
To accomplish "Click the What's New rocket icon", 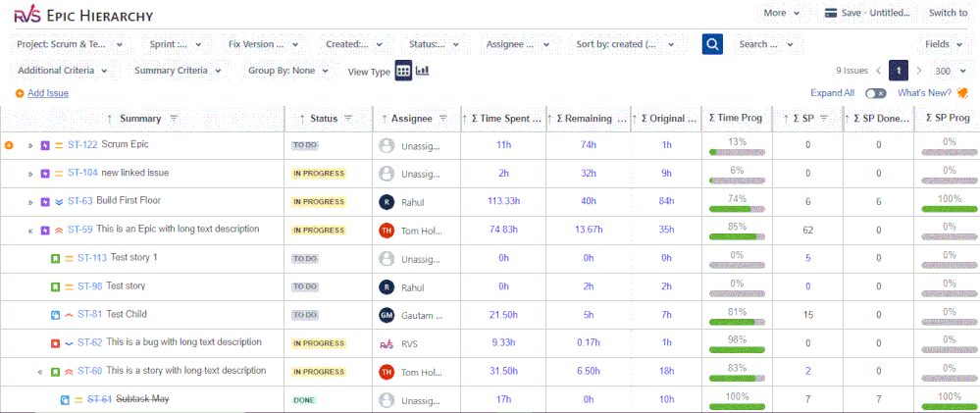I will pos(961,93).
